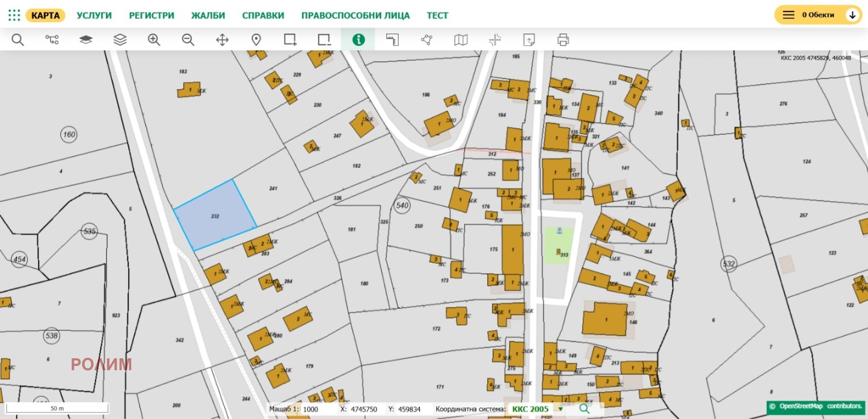Switch to the РЕГИСТРИ tab

(x=151, y=15)
